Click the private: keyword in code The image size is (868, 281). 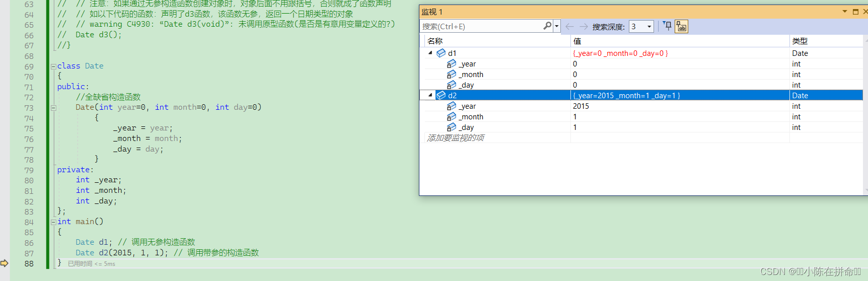click(x=76, y=170)
